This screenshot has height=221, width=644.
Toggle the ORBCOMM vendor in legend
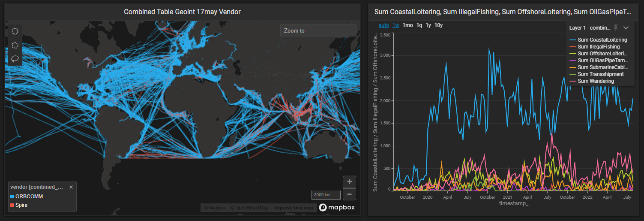[x=29, y=197]
